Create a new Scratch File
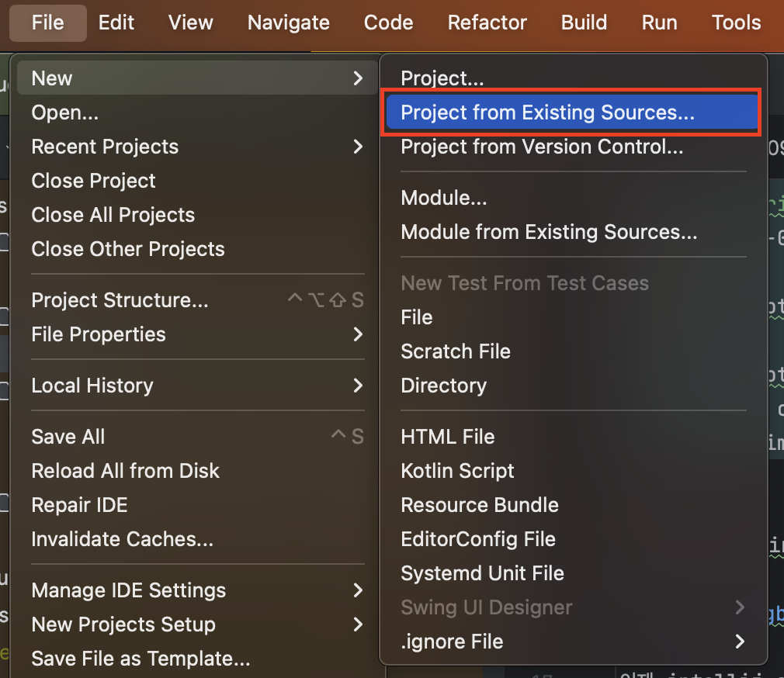 tap(456, 351)
